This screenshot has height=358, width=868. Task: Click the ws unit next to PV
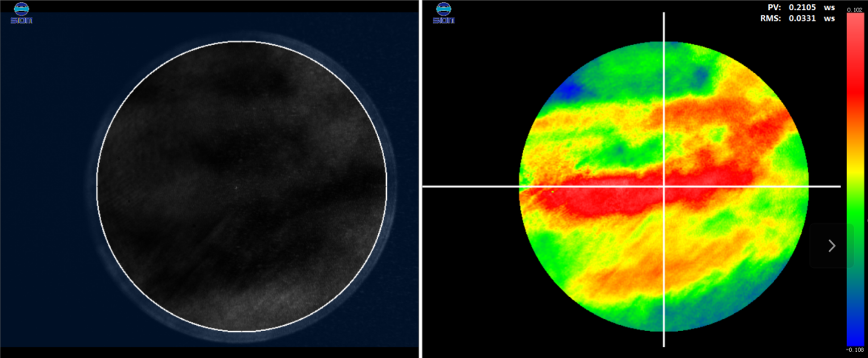pyautogui.click(x=829, y=8)
